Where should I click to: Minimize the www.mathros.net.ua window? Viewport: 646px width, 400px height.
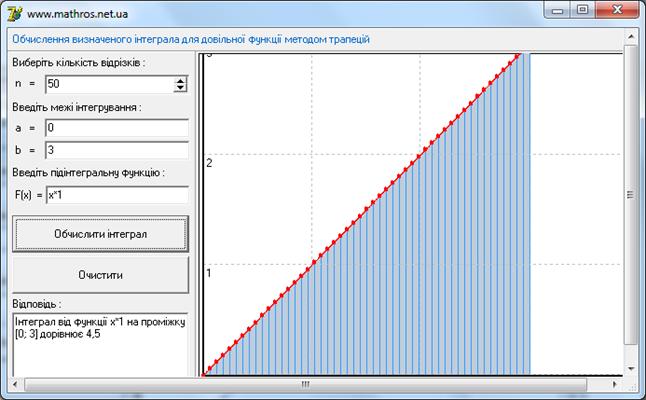(x=557, y=11)
